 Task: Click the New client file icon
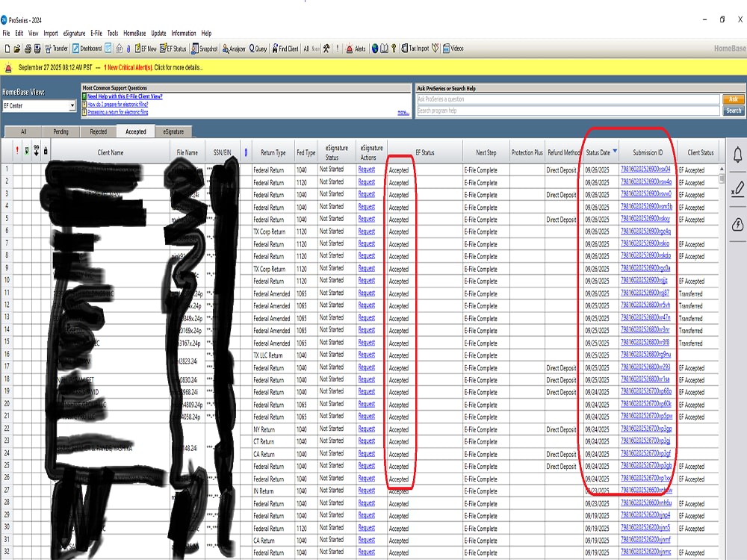(7, 49)
